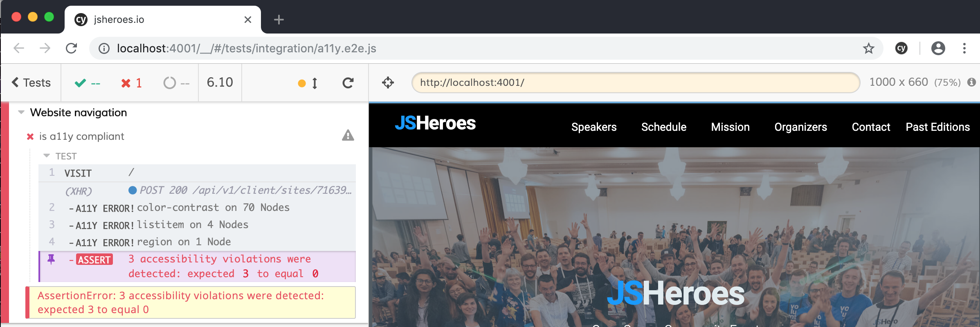Collapse the Website navigation suite
Viewport: 980px width, 327px height.
click(x=21, y=112)
